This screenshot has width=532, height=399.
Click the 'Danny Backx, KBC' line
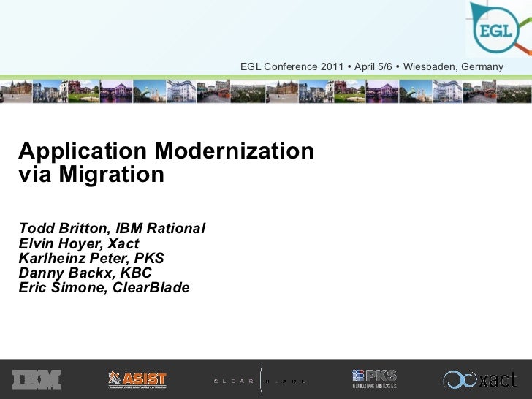85,273
